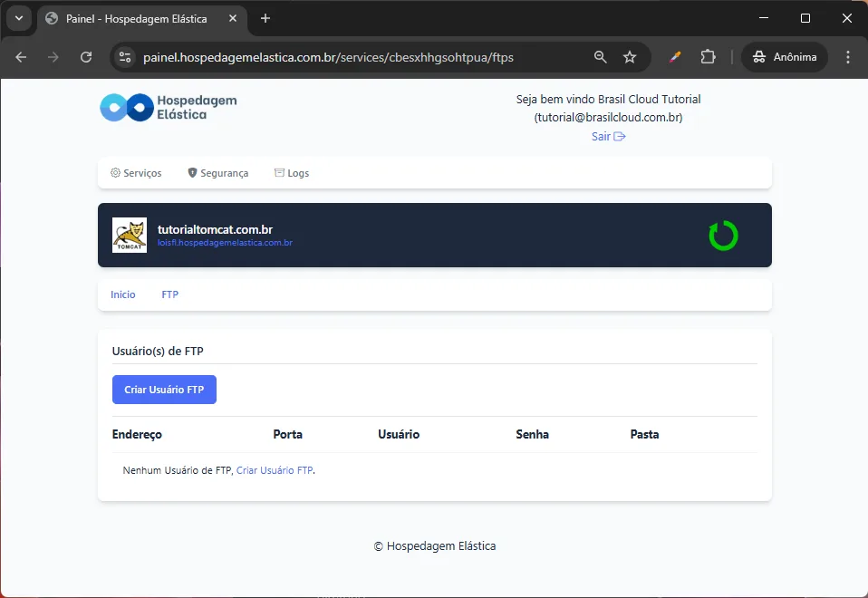Open a new browser tab

pos(265,18)
